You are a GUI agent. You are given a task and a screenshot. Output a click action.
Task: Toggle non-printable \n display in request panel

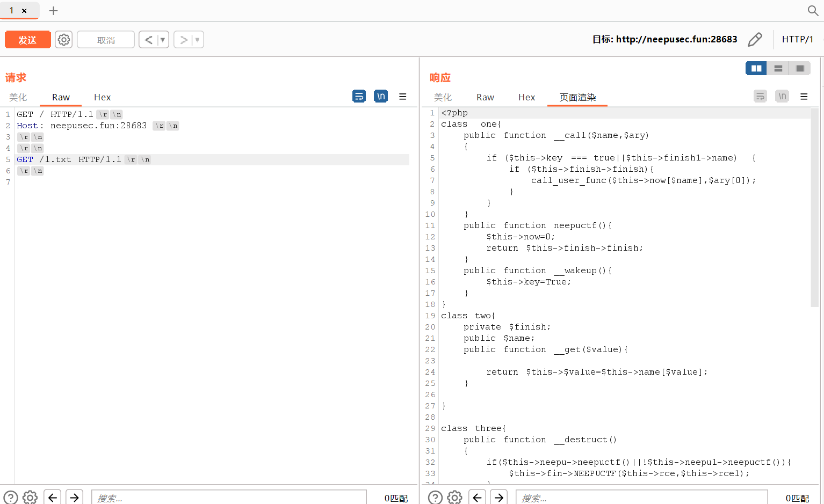point(381,96)
